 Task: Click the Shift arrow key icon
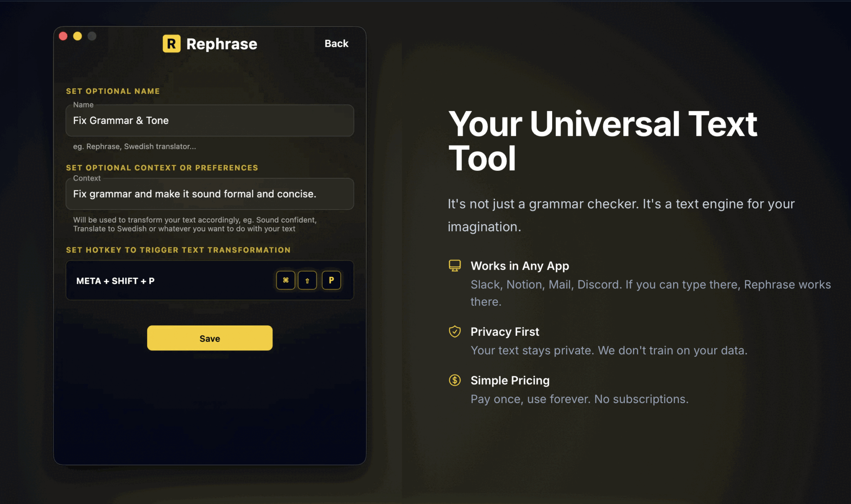pyautogui.click(x=307, y=280)
